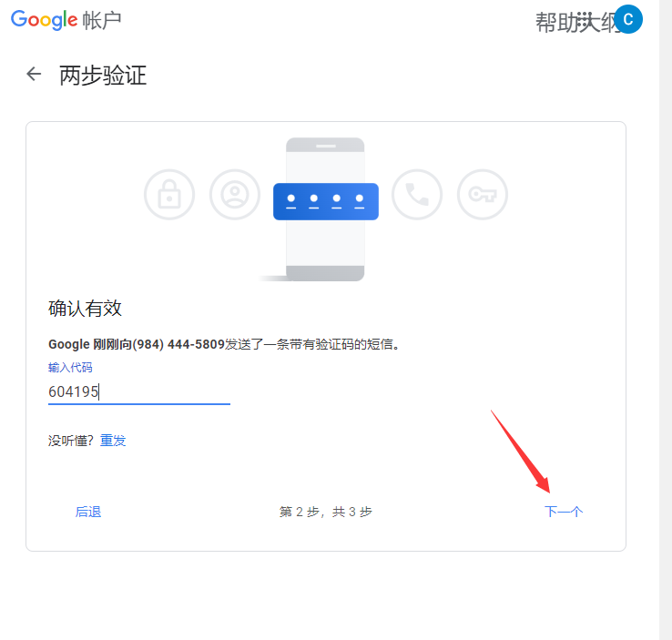The height and width of the screenshot is (640, 672).
Task: Click the 输入代码 field label
Action: [x=70, y=367]
